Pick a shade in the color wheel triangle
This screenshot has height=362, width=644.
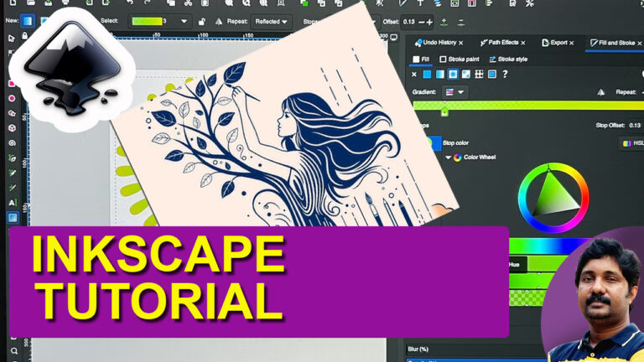553,196
